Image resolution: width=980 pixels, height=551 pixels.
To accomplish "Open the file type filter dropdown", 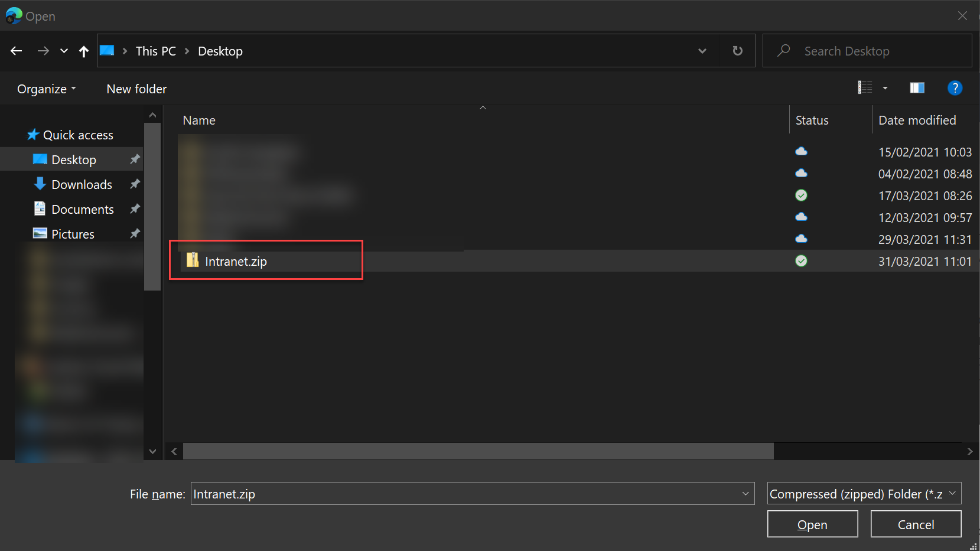I will tap(864, 494).
